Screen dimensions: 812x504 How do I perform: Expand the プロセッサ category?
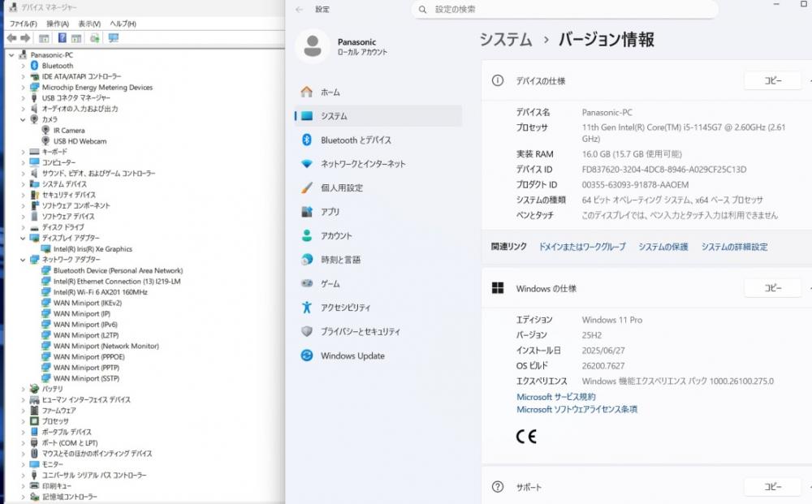(23, 421)
